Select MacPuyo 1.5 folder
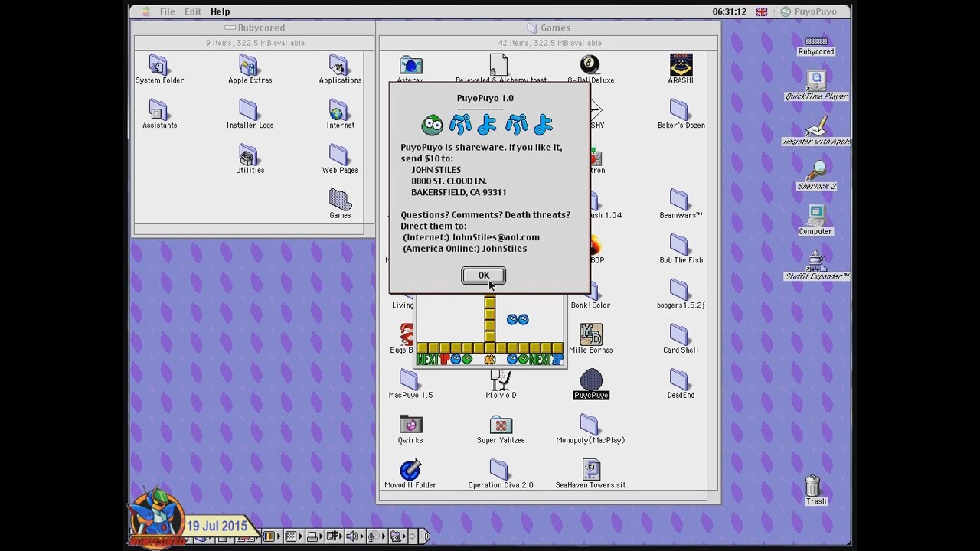This screenshot has height=551, width=980. click(410, 386)
